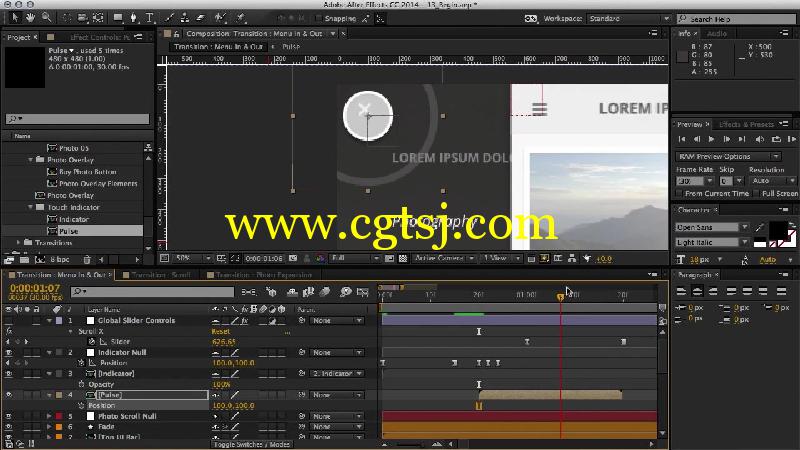Select the Brush tool
Image resolution: width=800 pixels, height=450 pixels.
[170, 18]
